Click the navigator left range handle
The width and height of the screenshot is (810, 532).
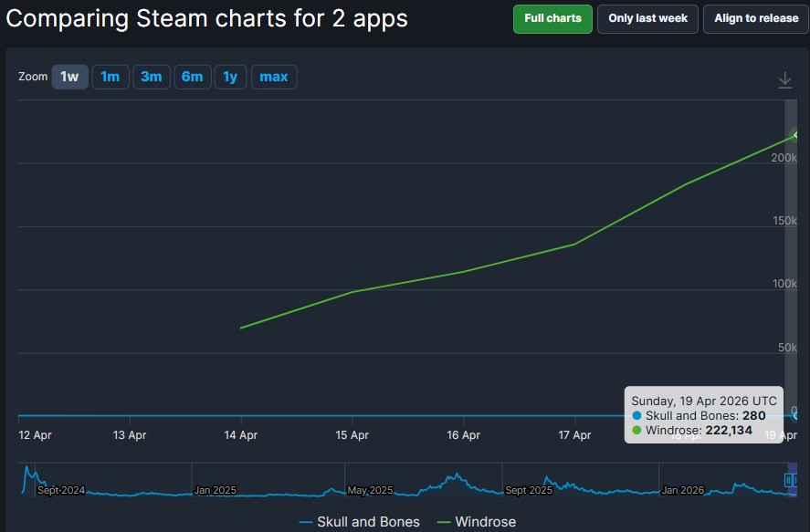788,480
